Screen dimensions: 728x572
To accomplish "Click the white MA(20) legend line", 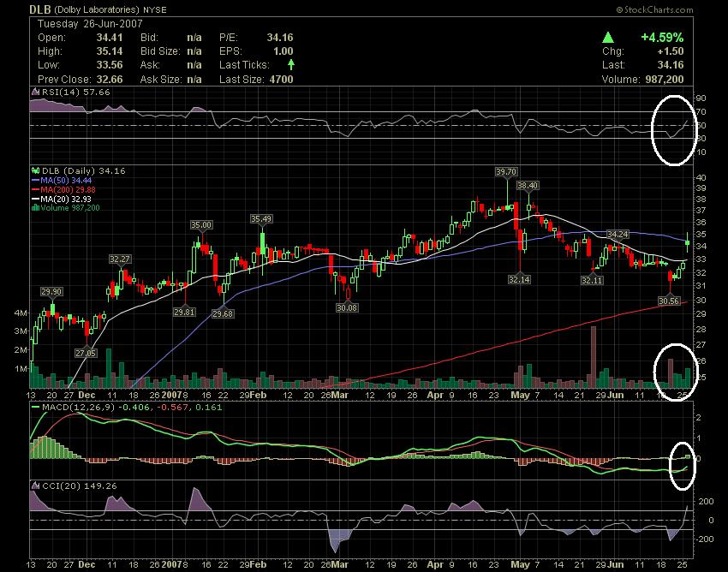I will [x=35, y=199].
